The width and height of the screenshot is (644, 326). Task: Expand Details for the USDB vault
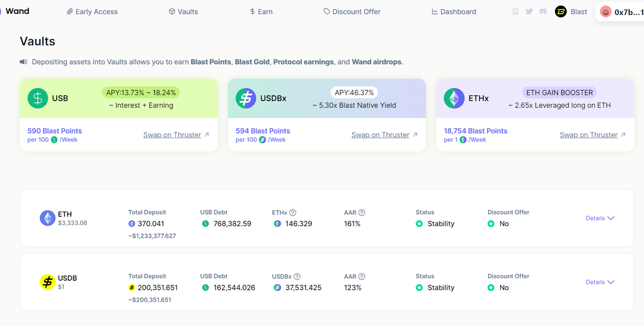[x=600, y=282]
